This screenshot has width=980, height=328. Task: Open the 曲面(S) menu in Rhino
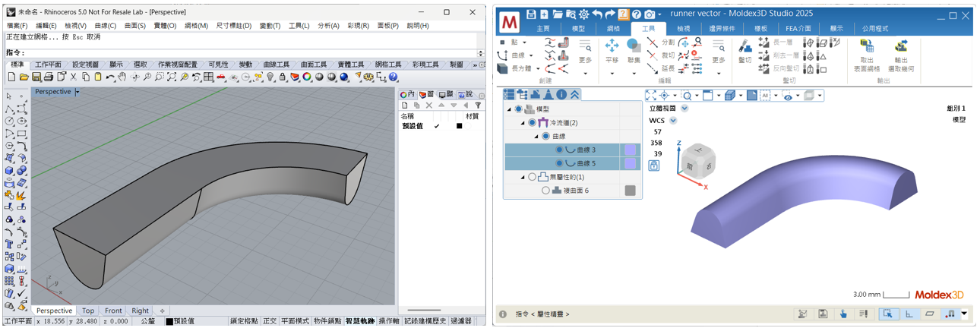(x=134, y=26)
